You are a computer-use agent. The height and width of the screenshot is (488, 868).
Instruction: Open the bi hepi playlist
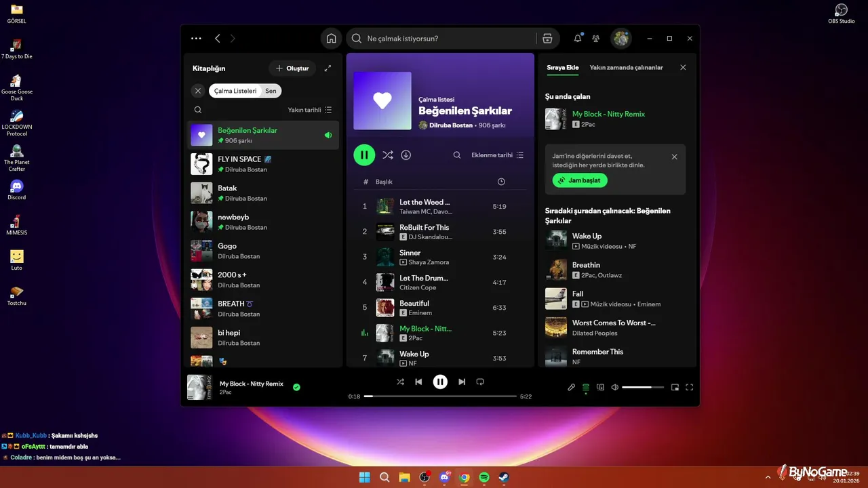coord(263,338)
